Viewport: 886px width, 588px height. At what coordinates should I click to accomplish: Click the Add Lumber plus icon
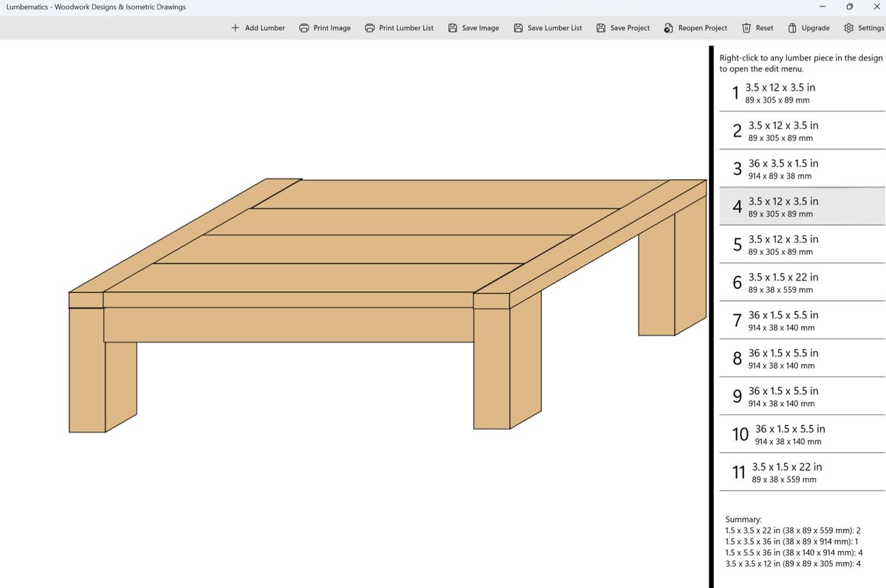pyautogui.click(x=235, y=28)
